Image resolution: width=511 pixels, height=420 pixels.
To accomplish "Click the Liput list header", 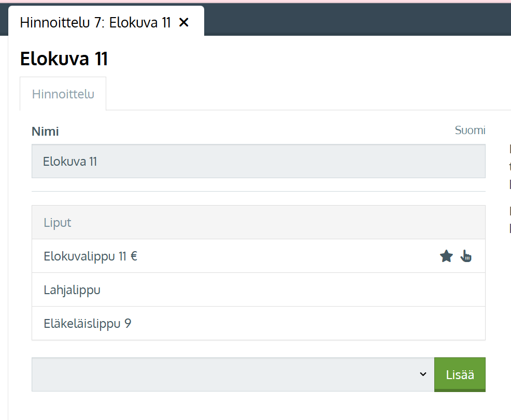I will coord(258,223).
